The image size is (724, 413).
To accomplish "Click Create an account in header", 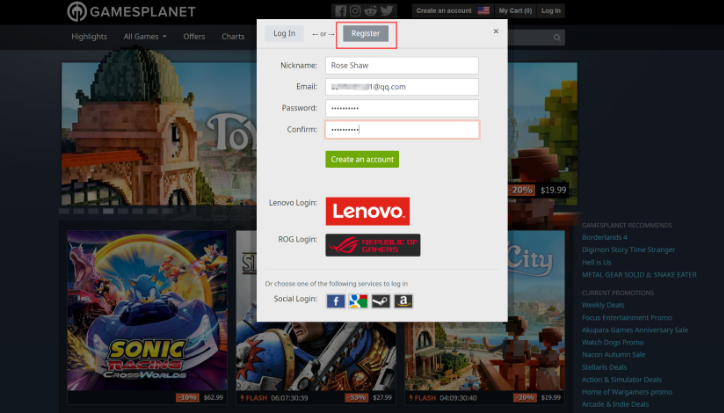I will 444,10.
